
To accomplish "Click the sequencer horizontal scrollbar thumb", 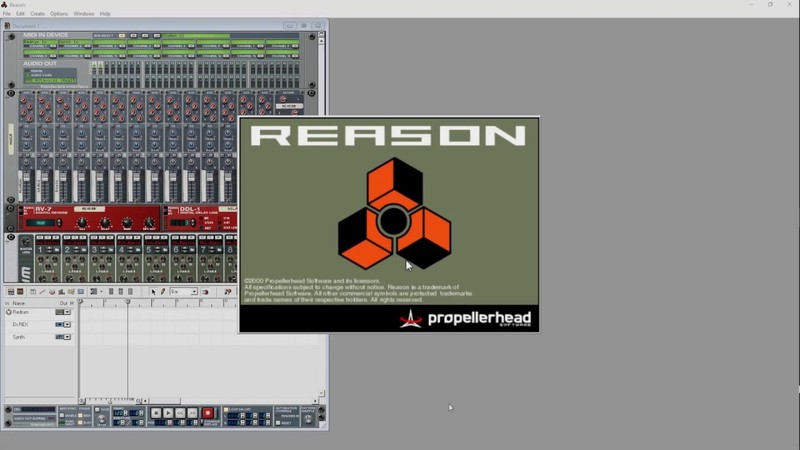I will (x=164, y=401).
